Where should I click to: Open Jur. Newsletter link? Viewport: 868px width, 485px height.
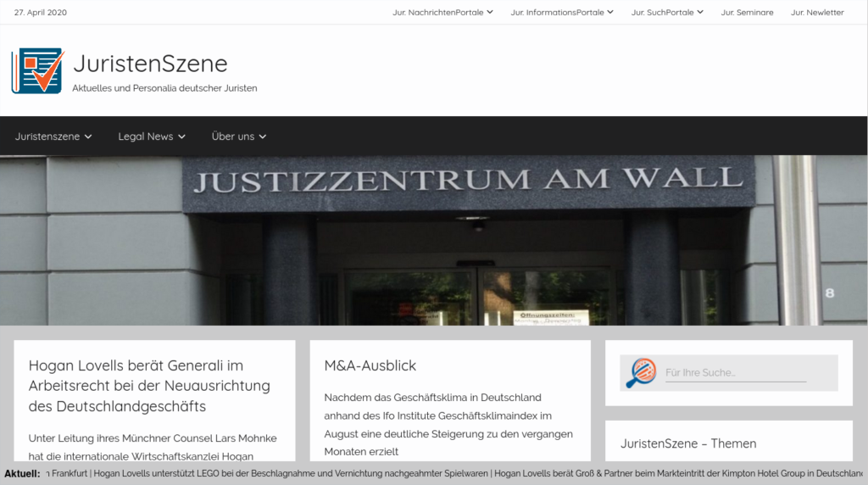(817, 13)
